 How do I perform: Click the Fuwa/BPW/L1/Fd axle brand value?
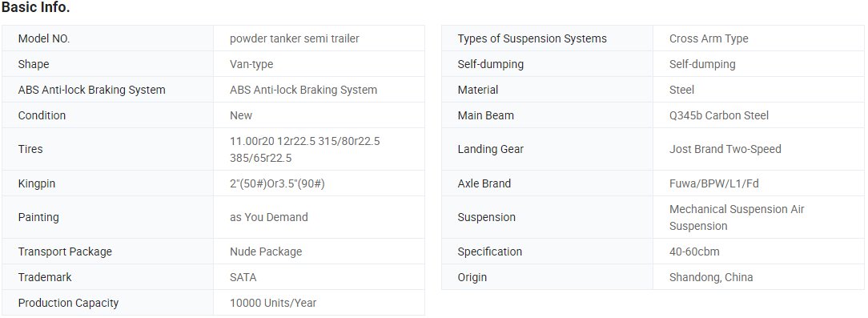pyautogui.click(x=714, y=183)
